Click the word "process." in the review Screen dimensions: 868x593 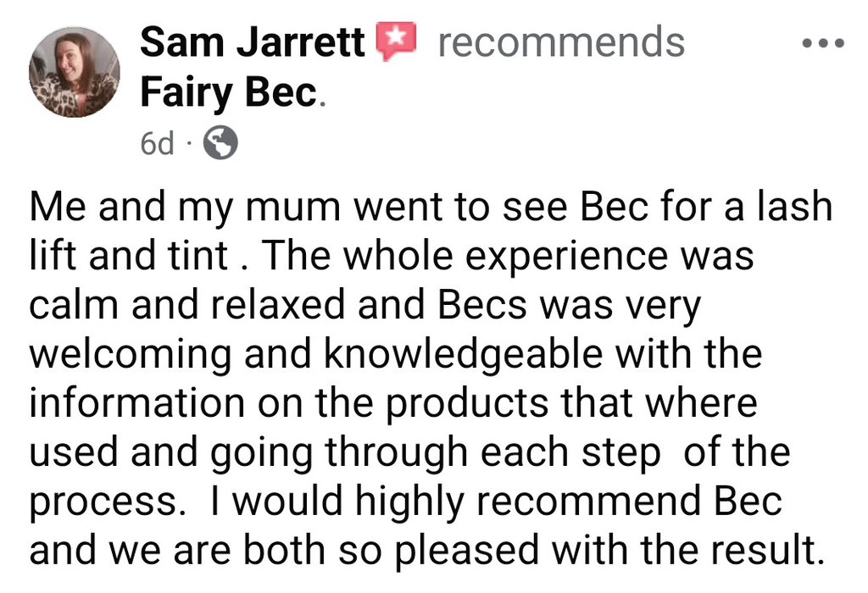[107, 502]
